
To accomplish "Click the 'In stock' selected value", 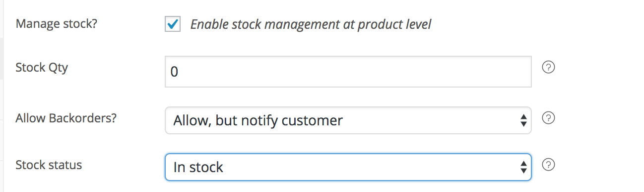I will [198, 167].
